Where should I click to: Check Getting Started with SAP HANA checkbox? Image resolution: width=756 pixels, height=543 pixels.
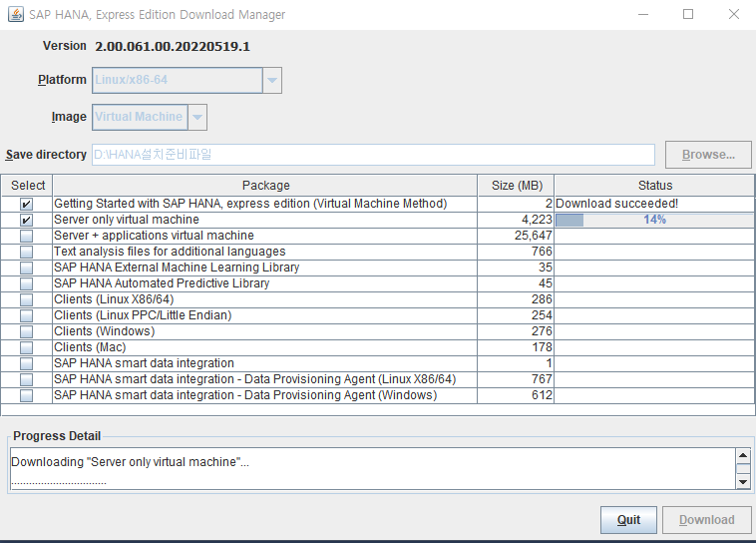coord(27,204)
